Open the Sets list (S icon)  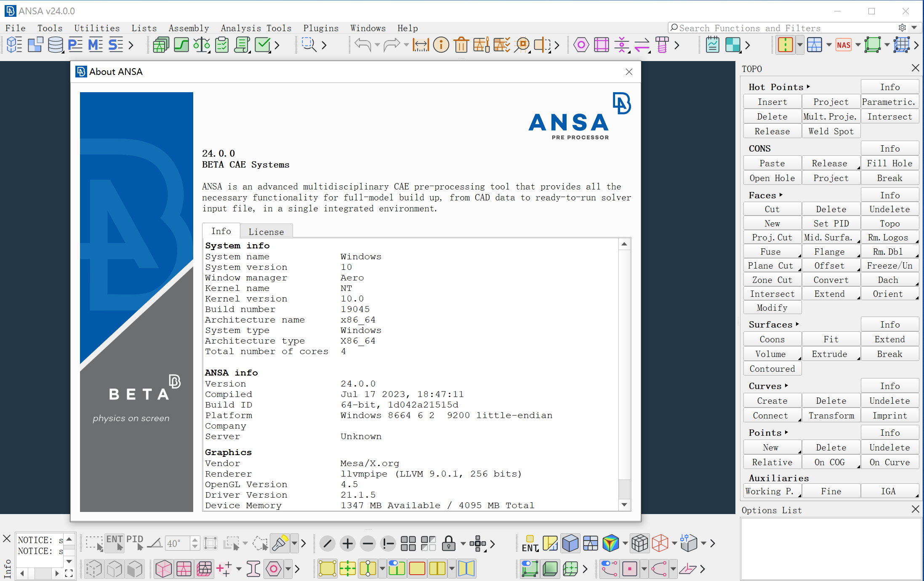pyautogui.click(x=115, y=45)
